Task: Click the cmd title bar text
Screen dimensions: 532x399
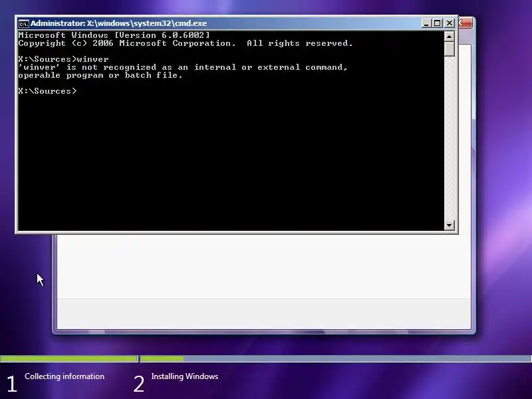Action: coord(118,23)
